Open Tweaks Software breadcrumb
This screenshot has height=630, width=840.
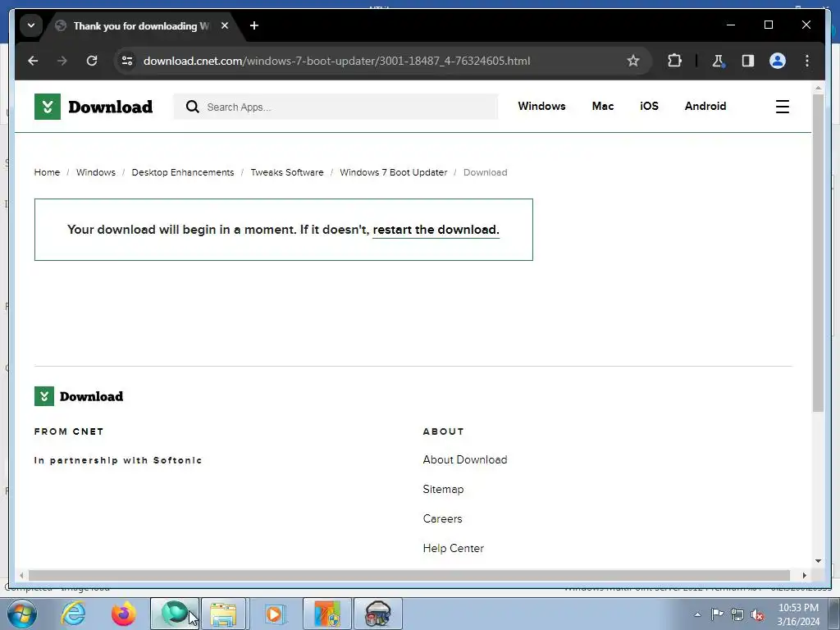coord(287,172)
